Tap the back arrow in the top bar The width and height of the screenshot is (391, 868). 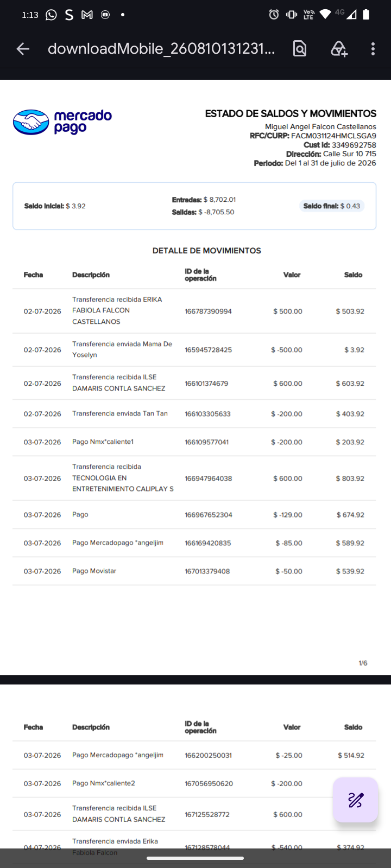point(23,49)
